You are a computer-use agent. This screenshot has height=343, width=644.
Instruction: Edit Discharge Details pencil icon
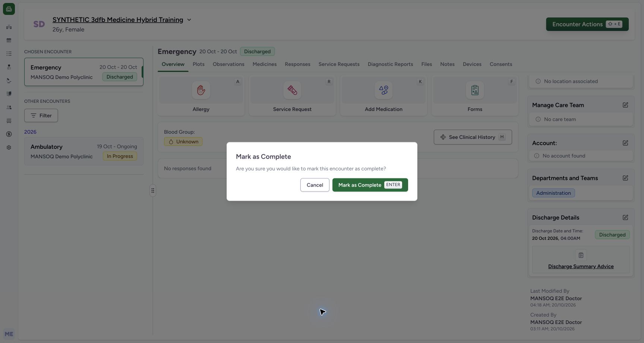tap(625, 217)
